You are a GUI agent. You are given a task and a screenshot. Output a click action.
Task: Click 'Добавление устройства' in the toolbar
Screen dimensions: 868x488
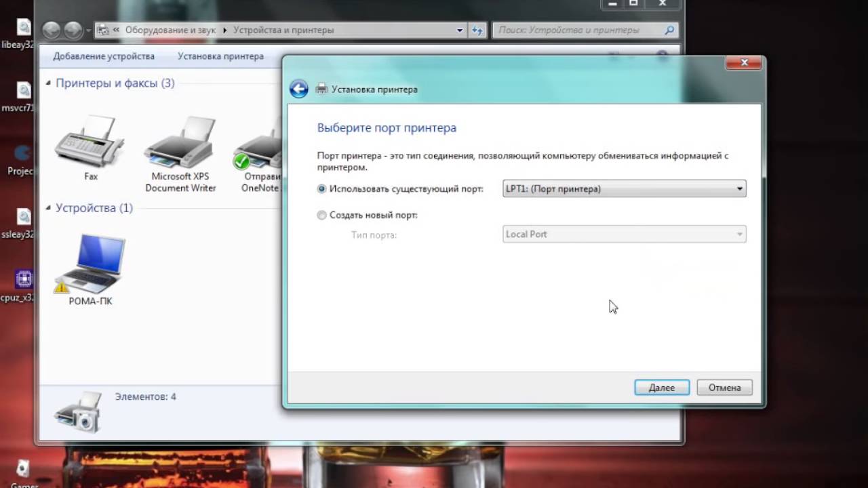(104, 56)
